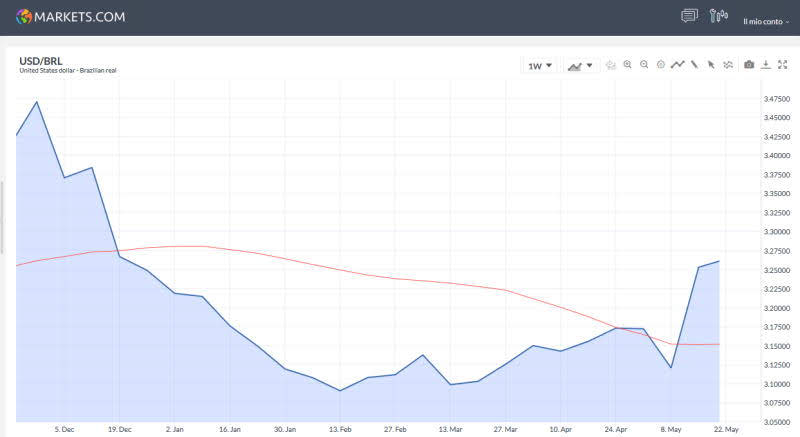Expand the chart type dropdown

coord(580,66)
